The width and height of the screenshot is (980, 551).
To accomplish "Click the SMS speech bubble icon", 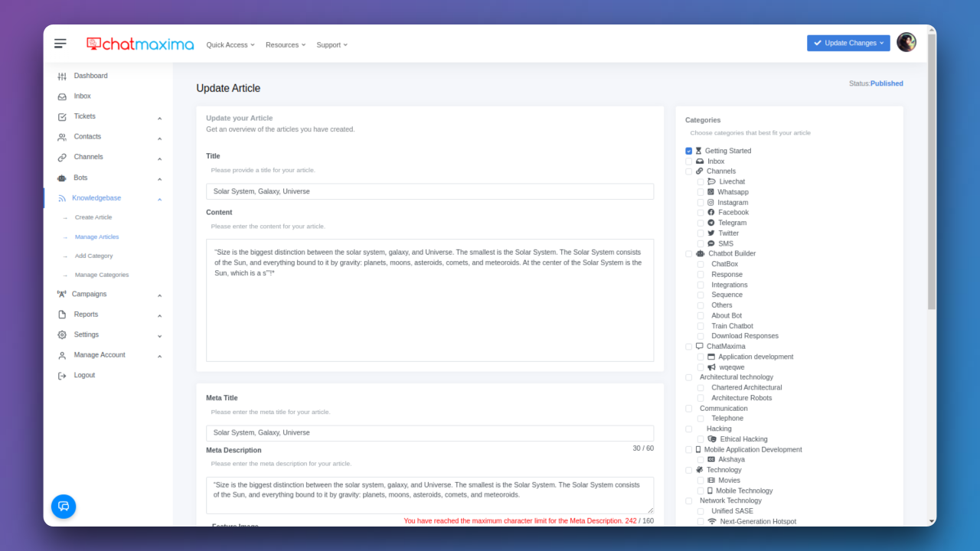I will (710, 243).
